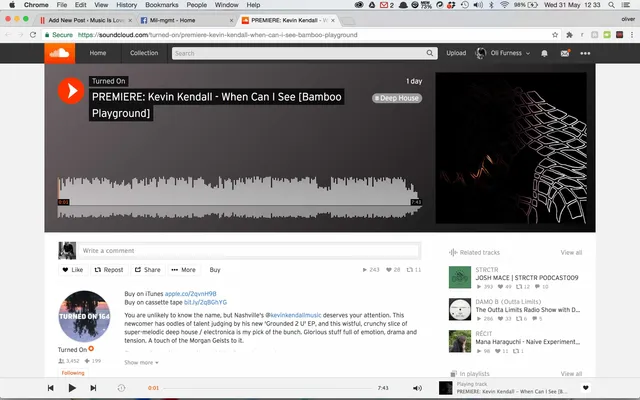Toggle the Following button for Turned On

[x=73, y=373]
